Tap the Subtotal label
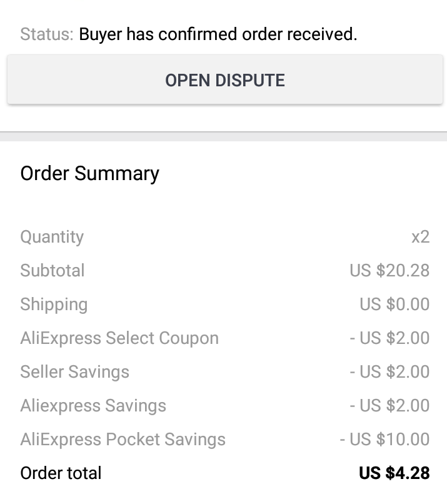This screenshot has height=504, width=447. tap(53, 271)
